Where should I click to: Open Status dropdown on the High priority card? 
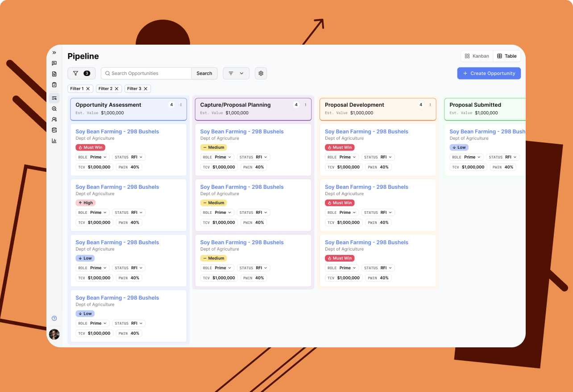point(129,213)
